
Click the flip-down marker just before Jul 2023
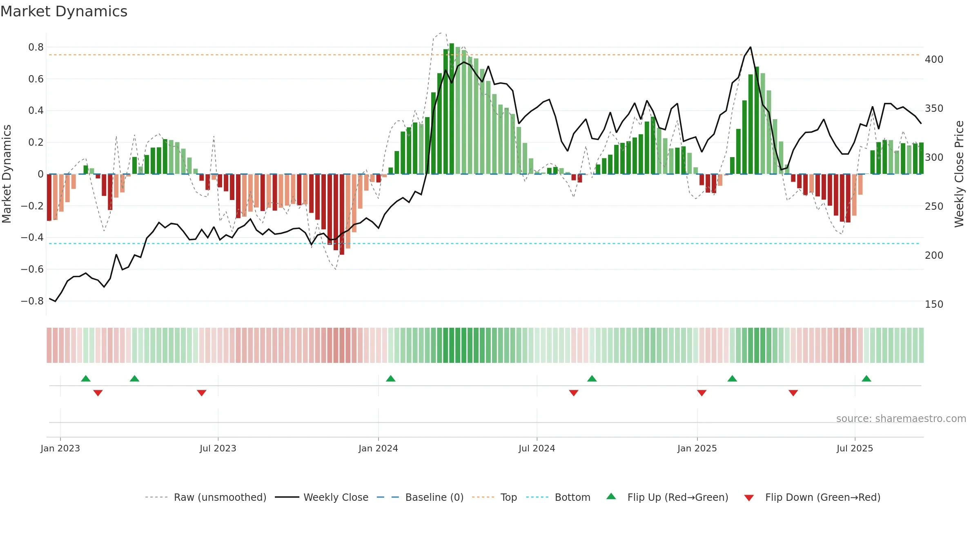pos(202,393)
